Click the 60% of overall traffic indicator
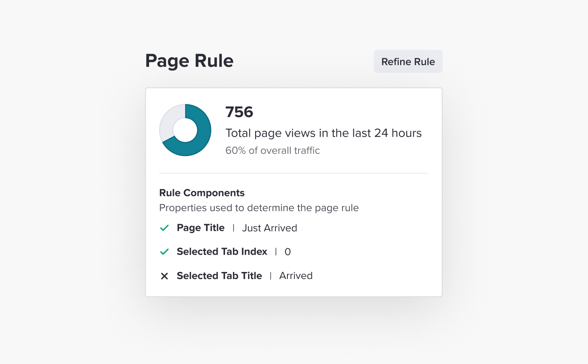This screenshot has height=364, width=588. (273, 150)
